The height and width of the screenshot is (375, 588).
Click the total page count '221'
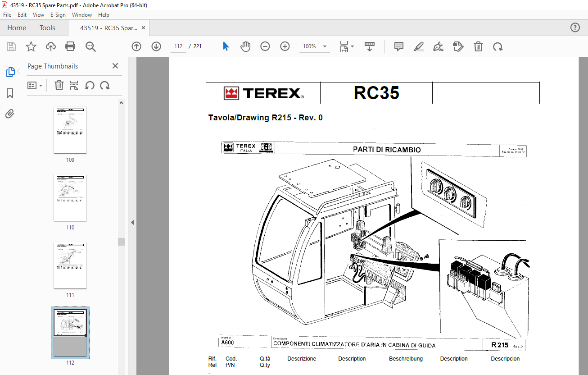[197, 46]
